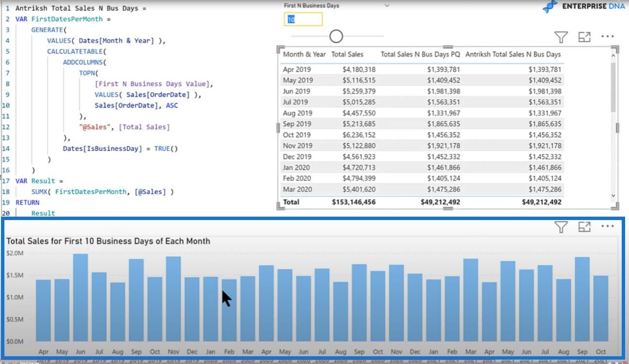The image size is (629, 364).
Task: Enter focus mode on the bar chart
Action: click(584, 226)
